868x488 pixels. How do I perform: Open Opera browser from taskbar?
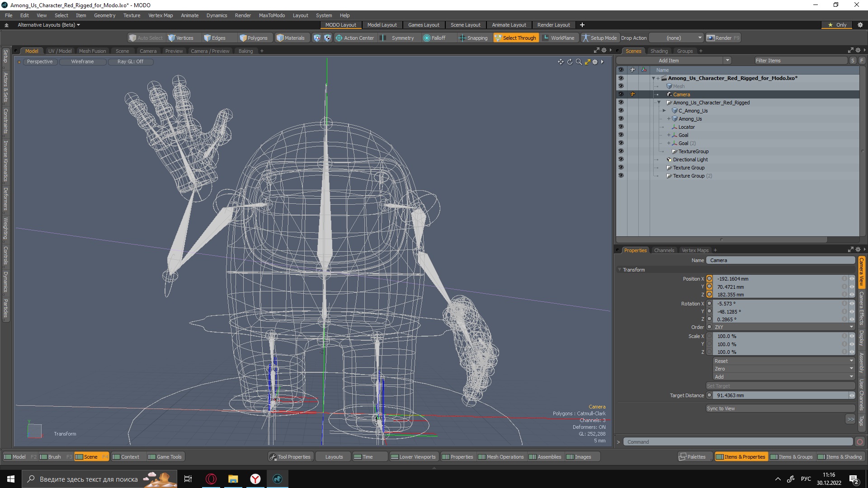[211, 479]
